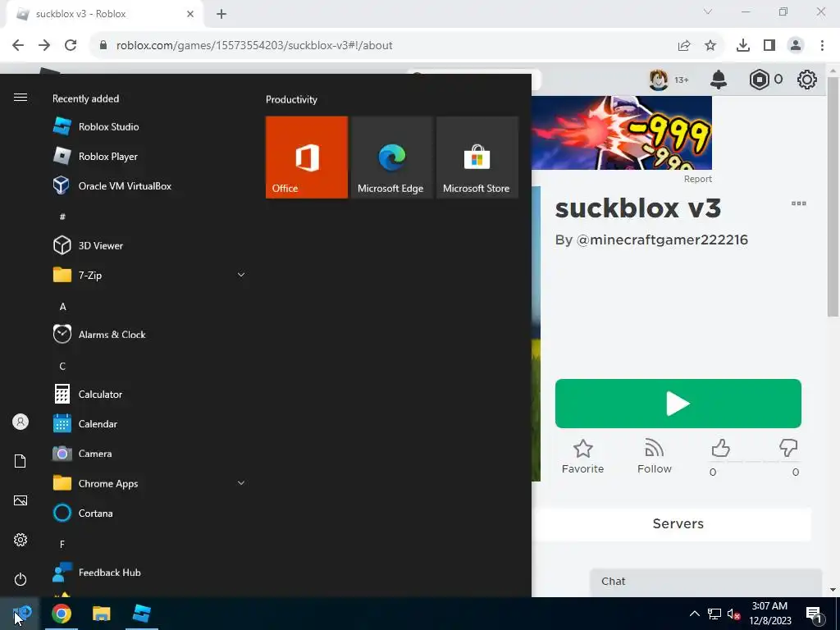
Task: Expand the Start menu hamburger navigation
Action: tap(21, 97)
